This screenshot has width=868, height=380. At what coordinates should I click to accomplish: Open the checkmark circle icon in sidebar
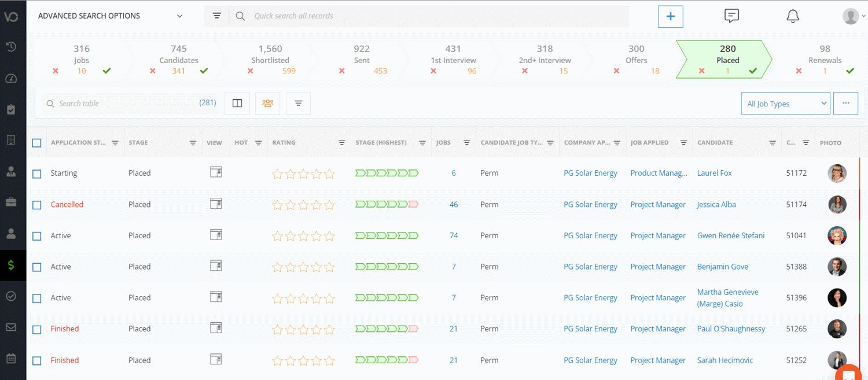coord(11,296)
